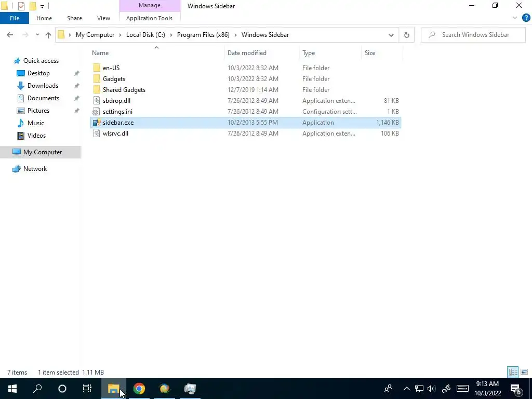Open Pictures in the navigation pane
Viewport: 532px width, 399px height.
point(38,111)
